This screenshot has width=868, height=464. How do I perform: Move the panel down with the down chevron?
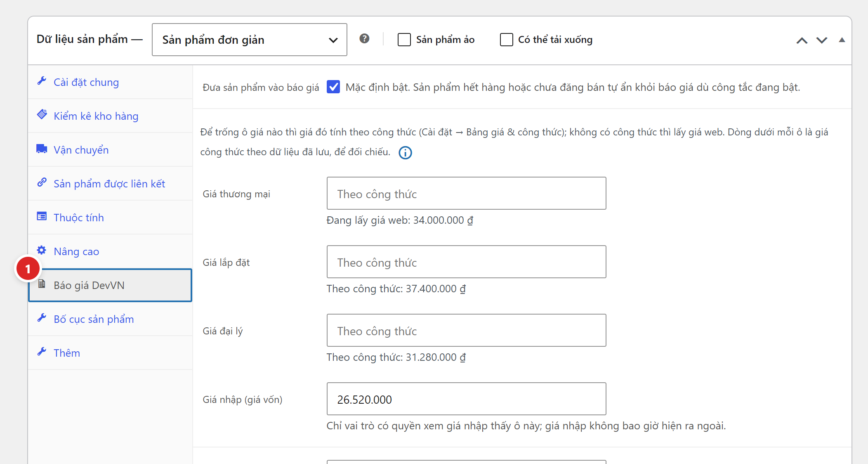822,40
